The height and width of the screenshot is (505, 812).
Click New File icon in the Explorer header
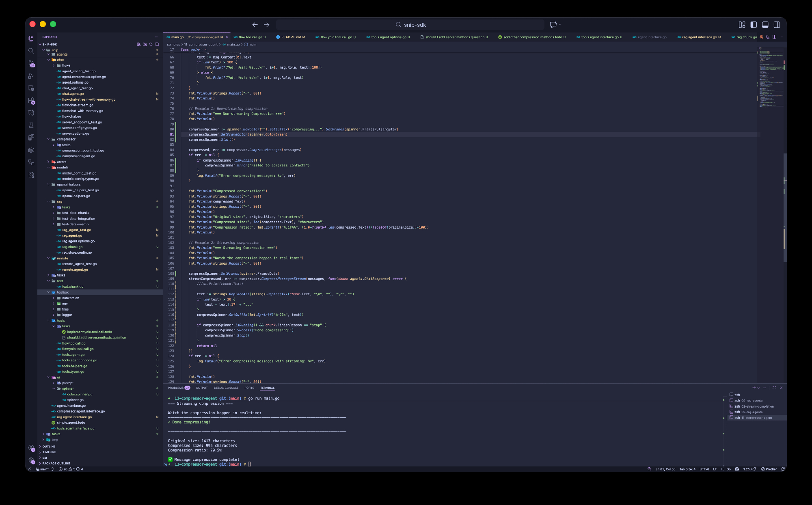[138, 44]
